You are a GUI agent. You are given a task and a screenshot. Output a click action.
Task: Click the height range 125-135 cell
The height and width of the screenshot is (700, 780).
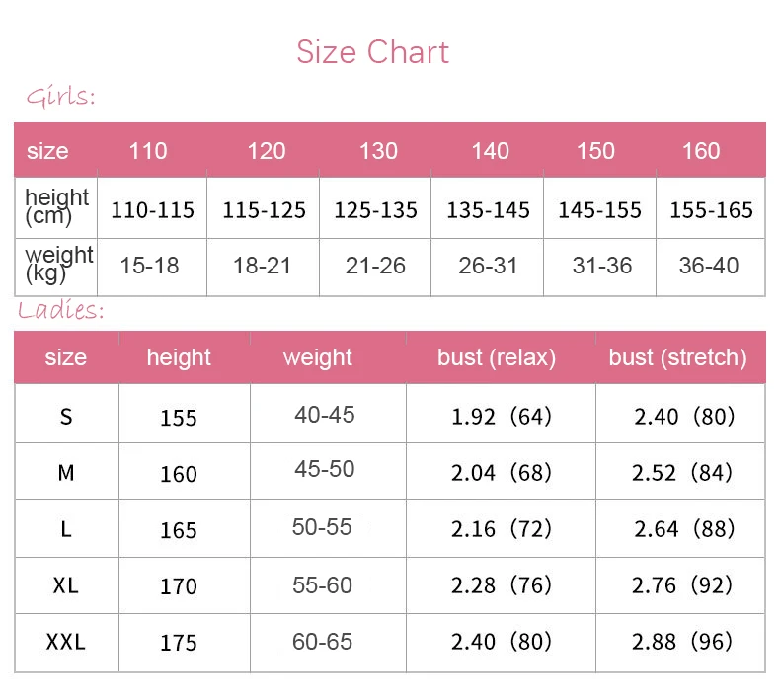point(375,210)
